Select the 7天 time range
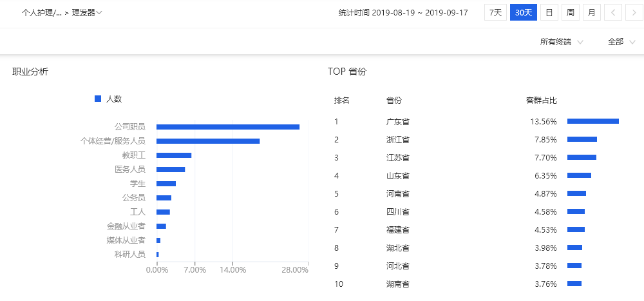The width and height of the screenshot is (644, 301). click(x=495, y=12)
